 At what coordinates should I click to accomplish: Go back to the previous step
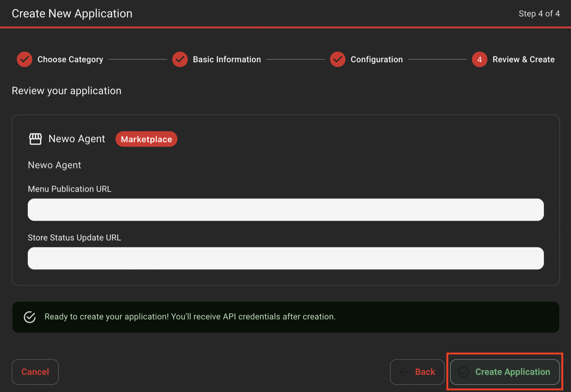click(x=417, y=372)
